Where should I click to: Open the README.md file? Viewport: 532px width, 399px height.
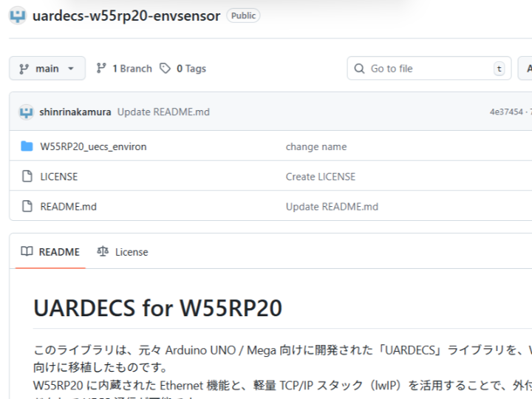(x=68, y=207)
